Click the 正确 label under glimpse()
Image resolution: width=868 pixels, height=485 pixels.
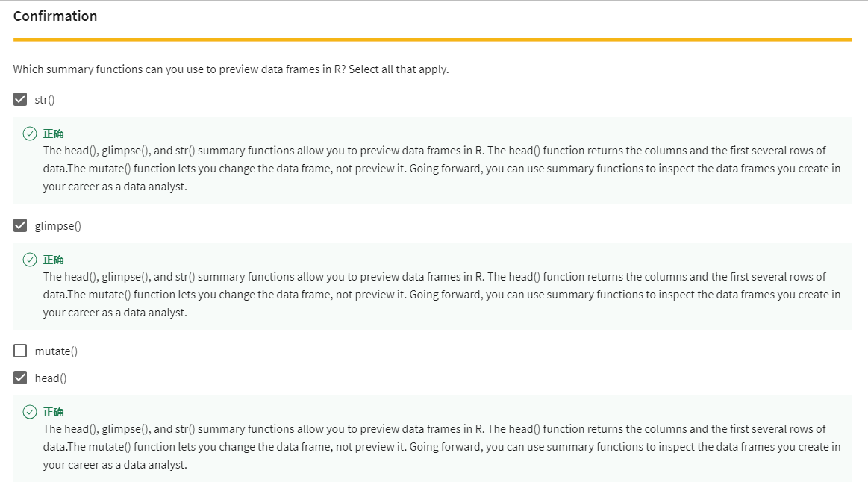53,260
